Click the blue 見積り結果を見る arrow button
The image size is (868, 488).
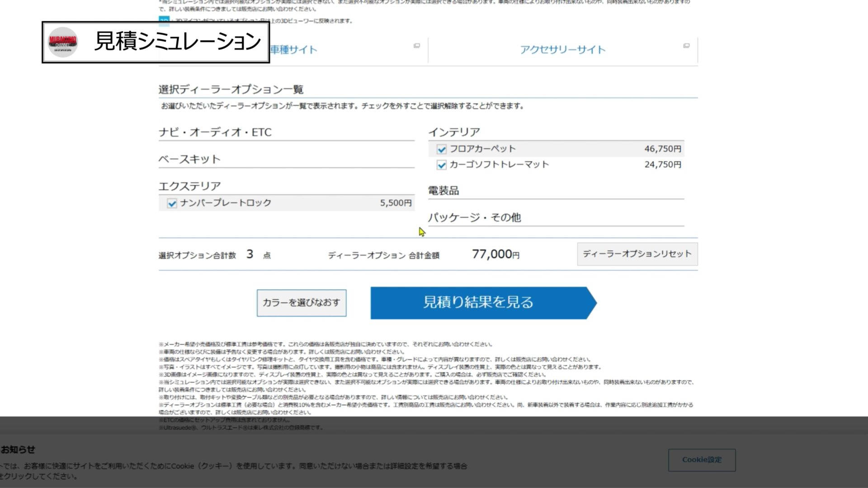(478, 303)
